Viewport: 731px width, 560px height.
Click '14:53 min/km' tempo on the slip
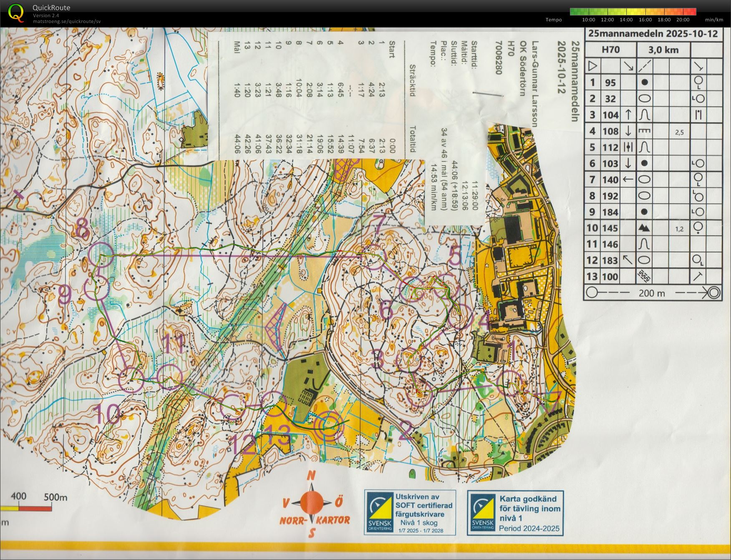434,187
